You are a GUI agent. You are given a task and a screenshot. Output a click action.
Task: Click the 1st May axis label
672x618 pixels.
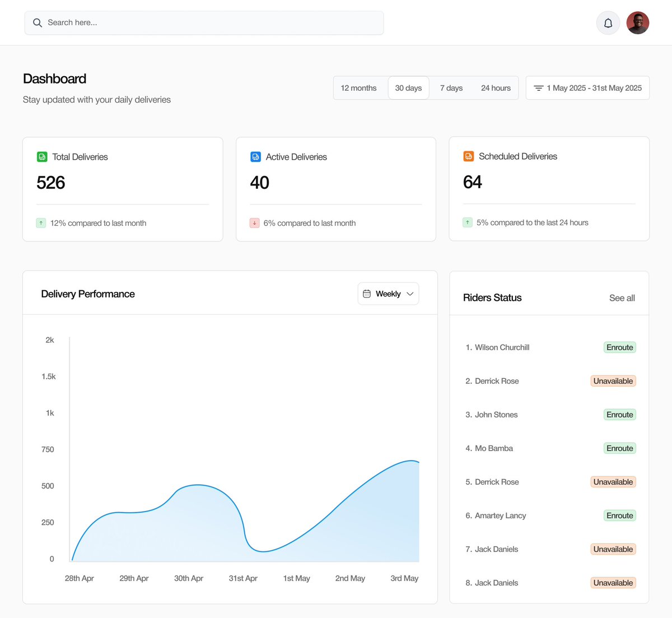296,578
